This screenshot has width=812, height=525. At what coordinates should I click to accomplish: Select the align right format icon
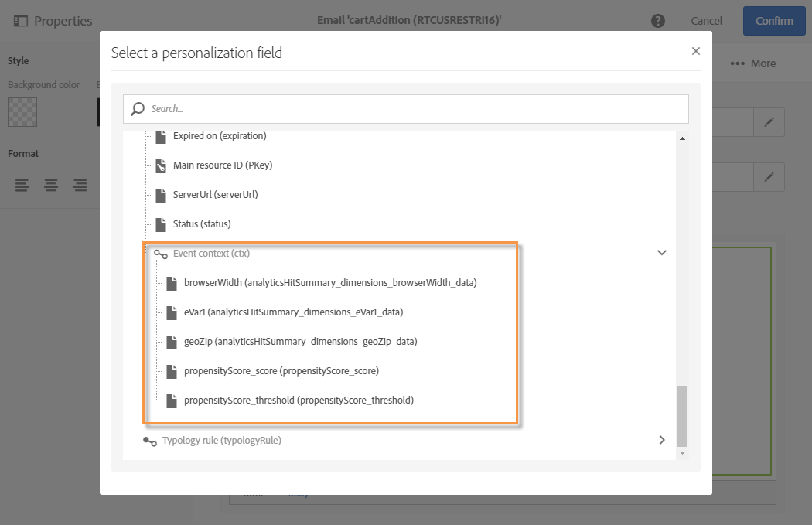coord(80,185)
